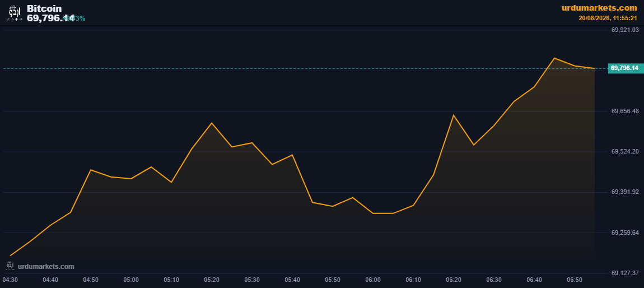
Task: Click the 06:00 time axis label
Action: (372, 280)
